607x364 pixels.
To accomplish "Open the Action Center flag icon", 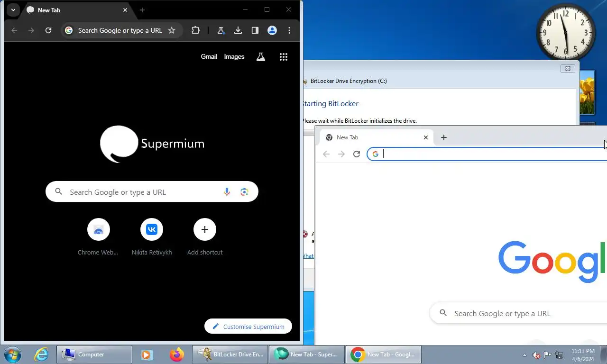I will [x=548, y=355].
